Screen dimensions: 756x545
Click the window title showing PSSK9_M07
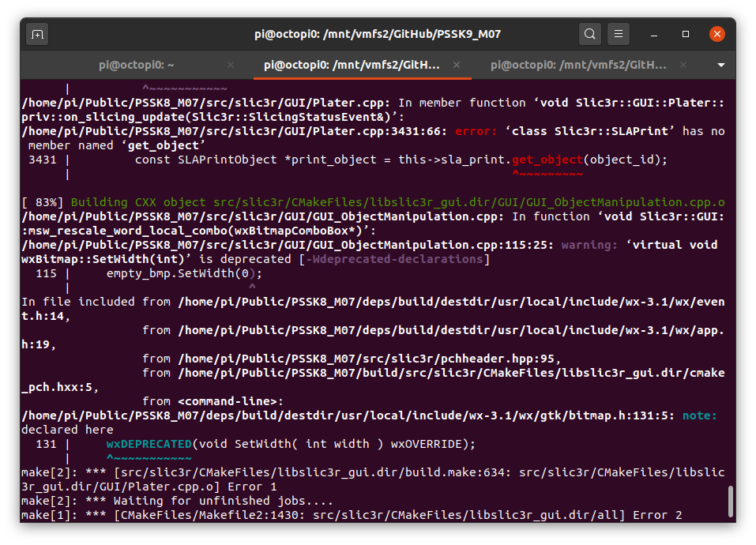click(x=378, y=33)
